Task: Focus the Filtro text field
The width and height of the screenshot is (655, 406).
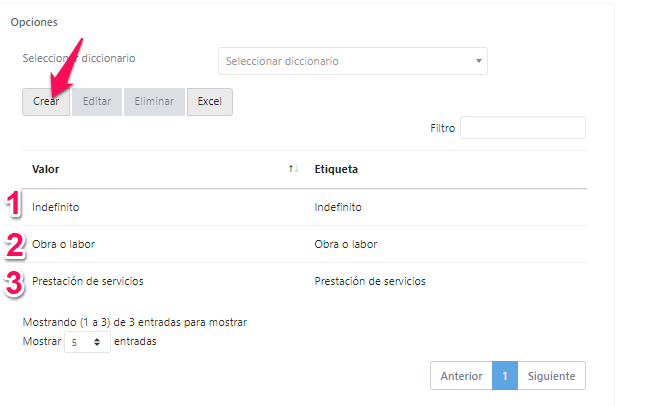Action: pos(522,128)
